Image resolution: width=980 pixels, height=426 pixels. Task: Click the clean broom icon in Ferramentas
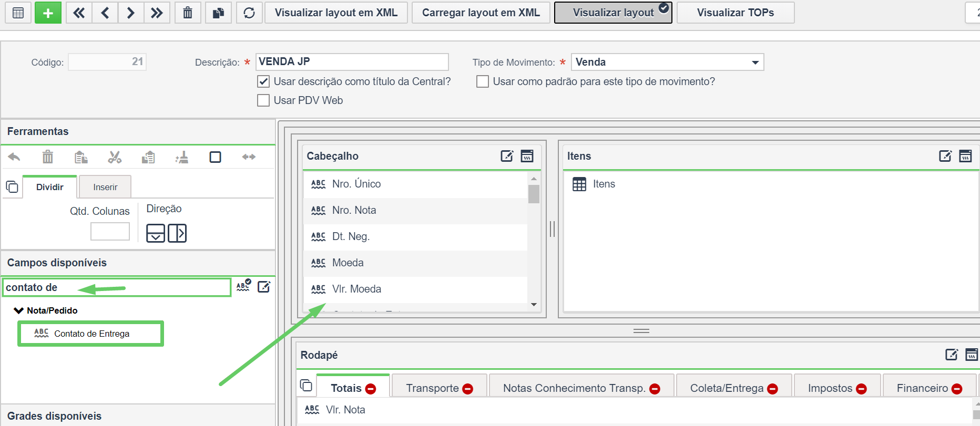182,157
